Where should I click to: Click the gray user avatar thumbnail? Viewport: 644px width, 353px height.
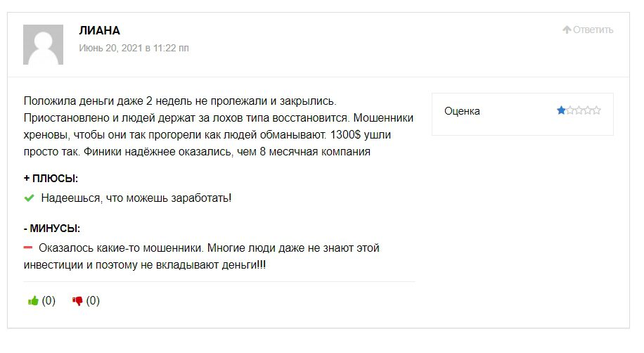coord(43,44)
